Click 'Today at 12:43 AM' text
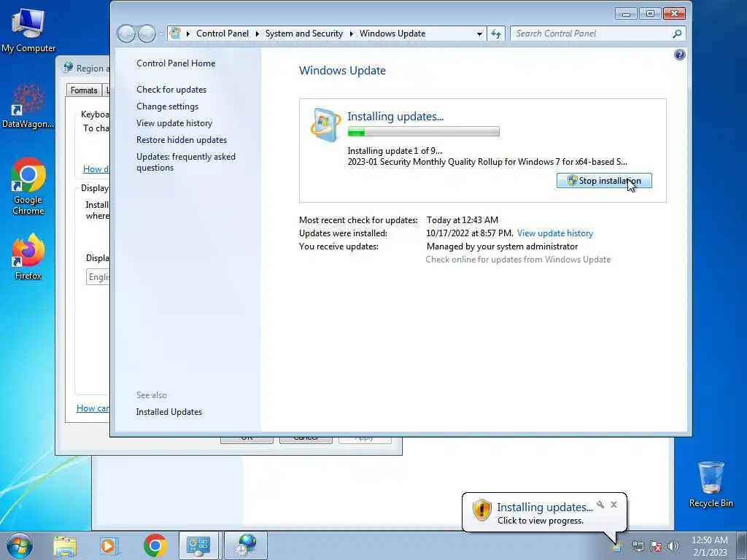 [462, 220]
